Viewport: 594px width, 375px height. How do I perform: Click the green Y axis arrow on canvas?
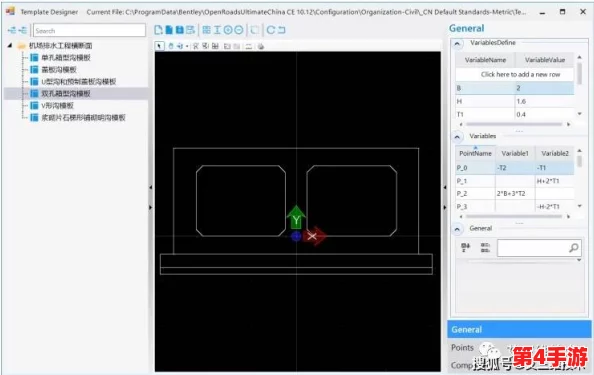click(296, 217)
